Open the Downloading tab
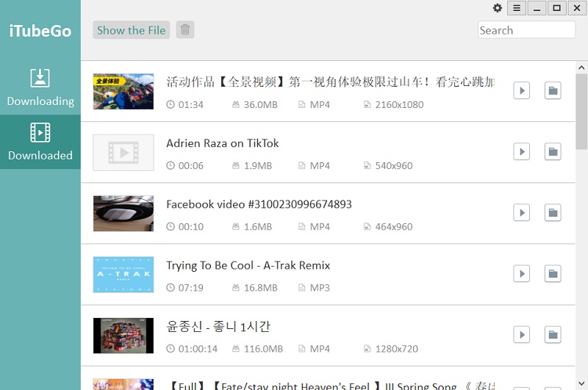 click(x=40, y=87)
